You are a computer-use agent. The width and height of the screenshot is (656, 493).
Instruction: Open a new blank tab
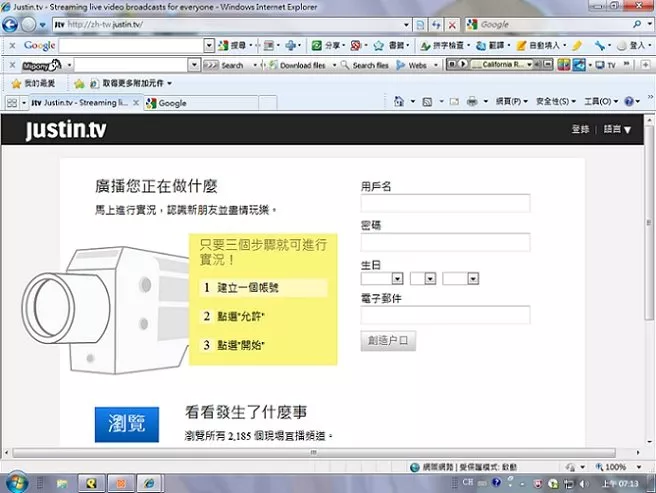click(268, 103)
